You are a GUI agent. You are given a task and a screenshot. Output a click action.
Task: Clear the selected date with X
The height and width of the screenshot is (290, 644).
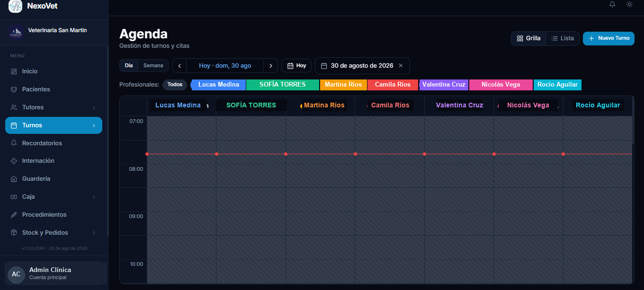point(401,66)
